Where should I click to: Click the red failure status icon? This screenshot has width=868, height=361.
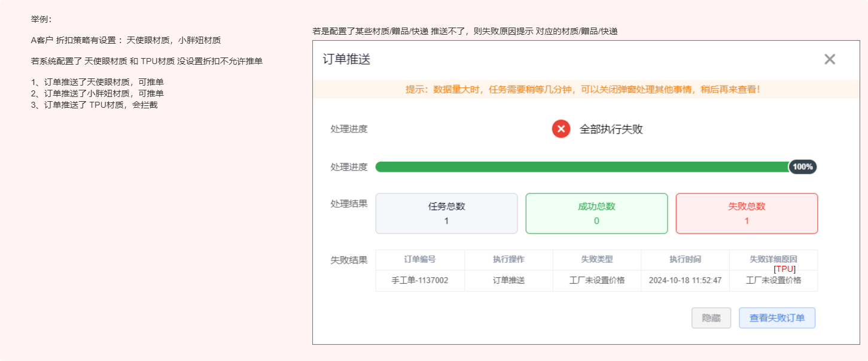click(x=561, y=129)
